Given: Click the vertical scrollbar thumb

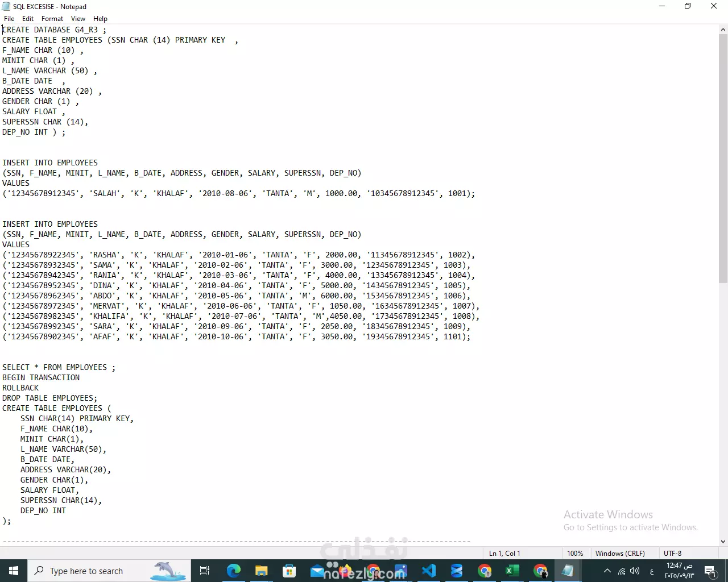Looking at the screenshot, I should (723, 159).
